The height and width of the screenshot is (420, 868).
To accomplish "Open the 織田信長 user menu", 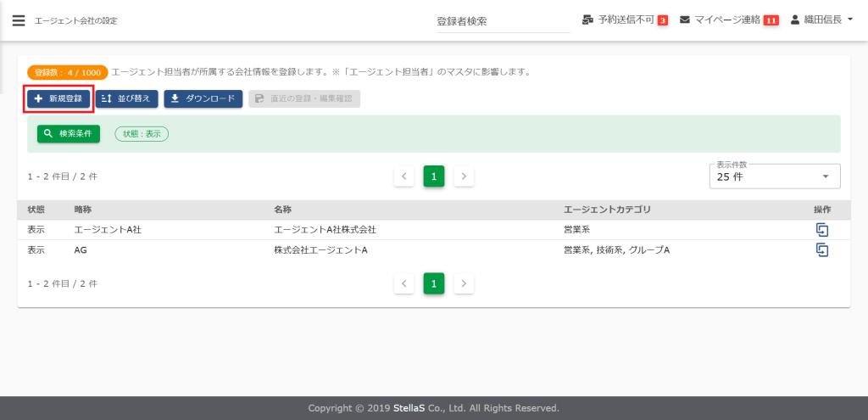I will pos(821,20).
